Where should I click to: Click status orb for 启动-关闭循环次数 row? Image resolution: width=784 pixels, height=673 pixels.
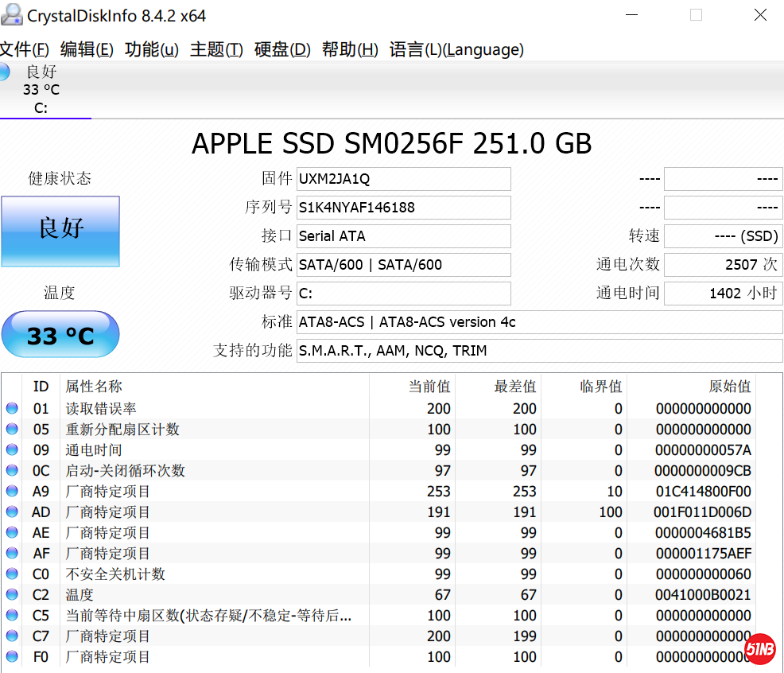[12, 471]
